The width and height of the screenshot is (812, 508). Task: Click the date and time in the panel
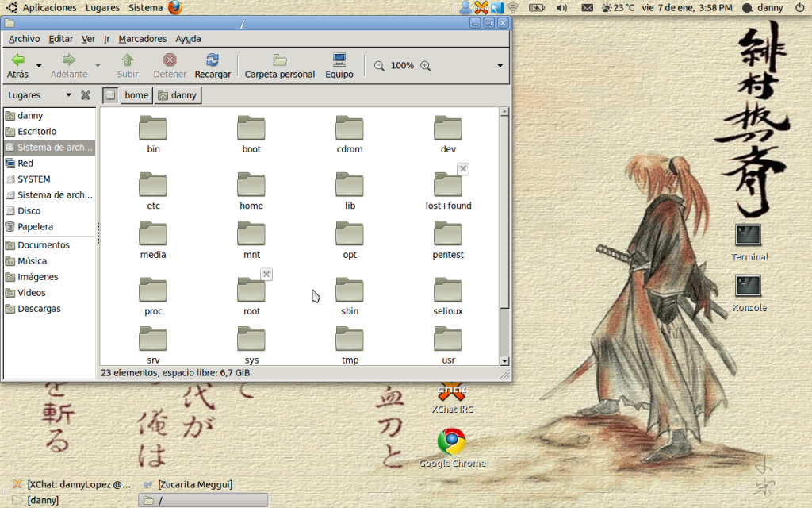click(x=687, y=8)
